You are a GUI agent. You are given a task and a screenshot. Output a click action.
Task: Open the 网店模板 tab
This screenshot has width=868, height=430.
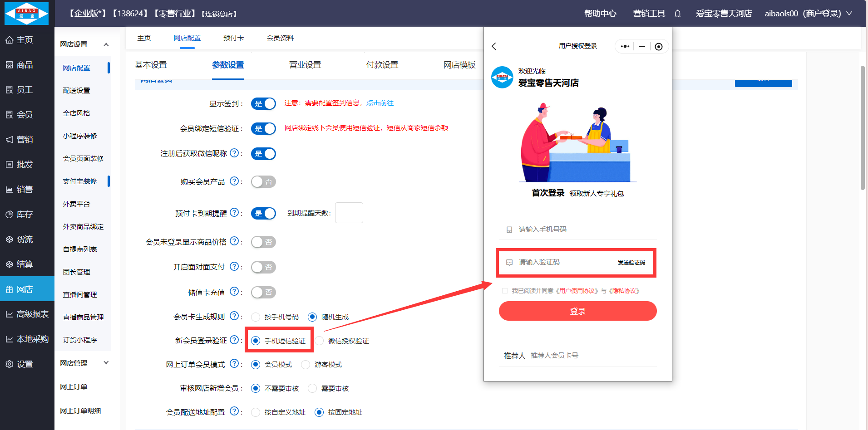pyautogui.click(x=459, y=65)
